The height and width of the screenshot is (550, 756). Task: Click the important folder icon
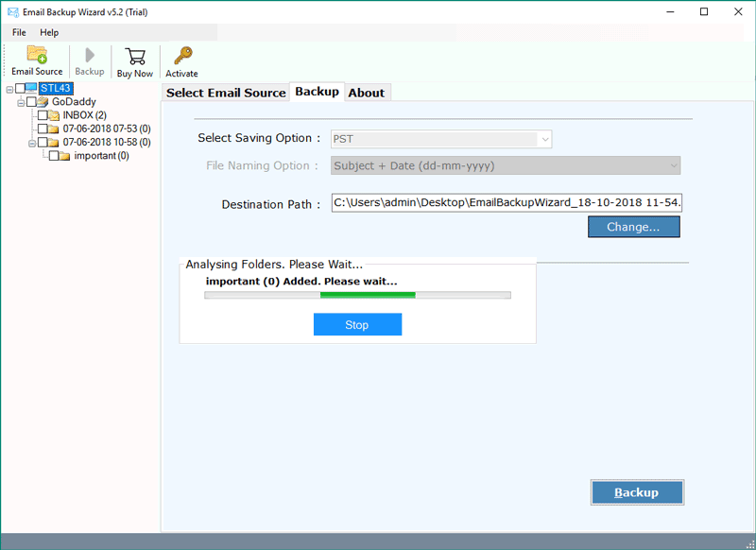tap(64, 156)
